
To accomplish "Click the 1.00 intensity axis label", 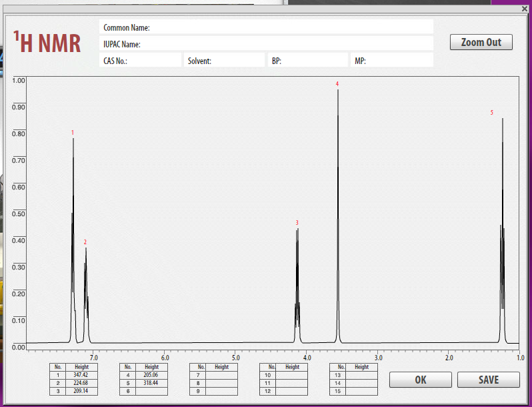I will tap(18, 81).
